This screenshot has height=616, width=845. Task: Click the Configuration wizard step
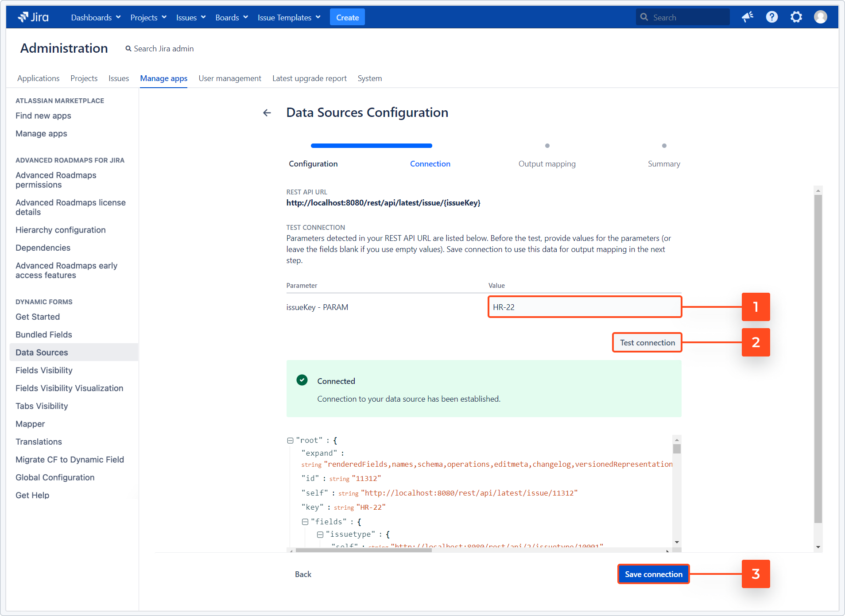click(x=313, y=164)
